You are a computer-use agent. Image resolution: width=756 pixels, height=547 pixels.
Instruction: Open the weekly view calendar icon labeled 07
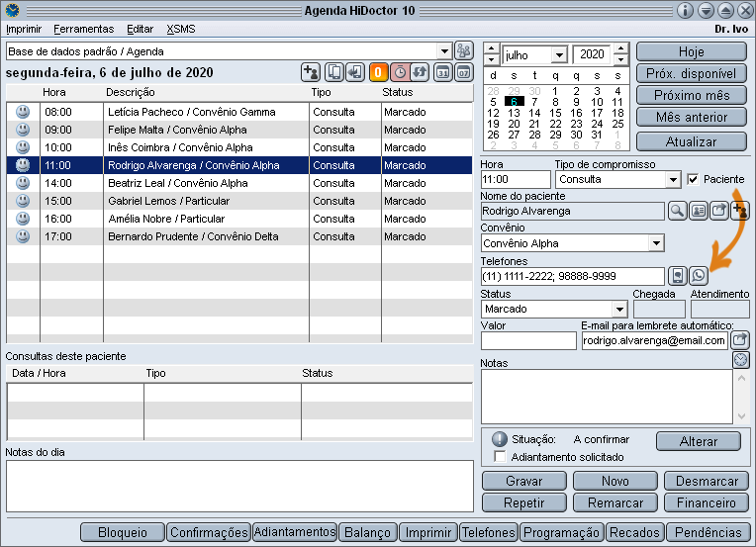pyautogui.click(x=464, y=73)
